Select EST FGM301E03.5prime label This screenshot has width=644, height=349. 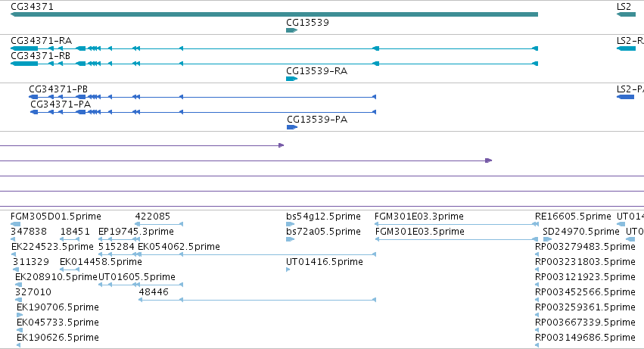tap(420, 232)
